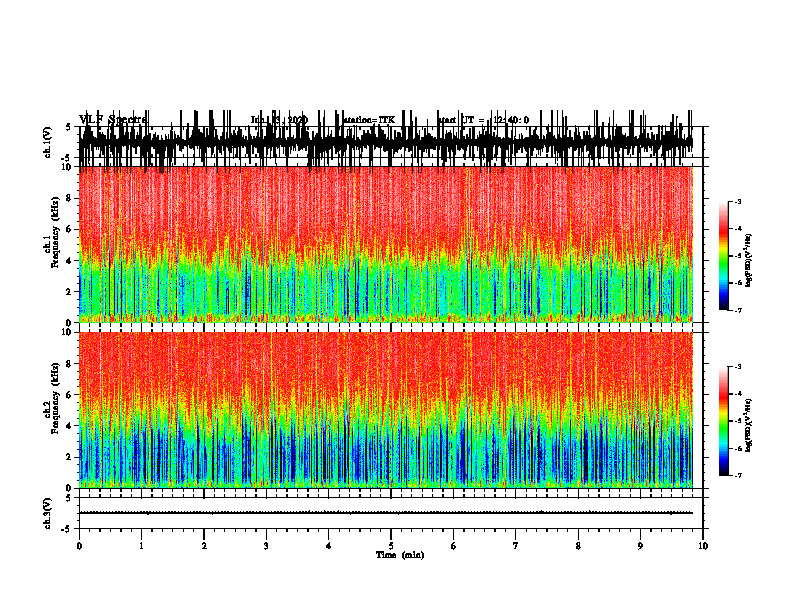The image size is (792, 612).
Task: Click the 'Time (min)' x-axis label
Action: [x=400, y=555]
